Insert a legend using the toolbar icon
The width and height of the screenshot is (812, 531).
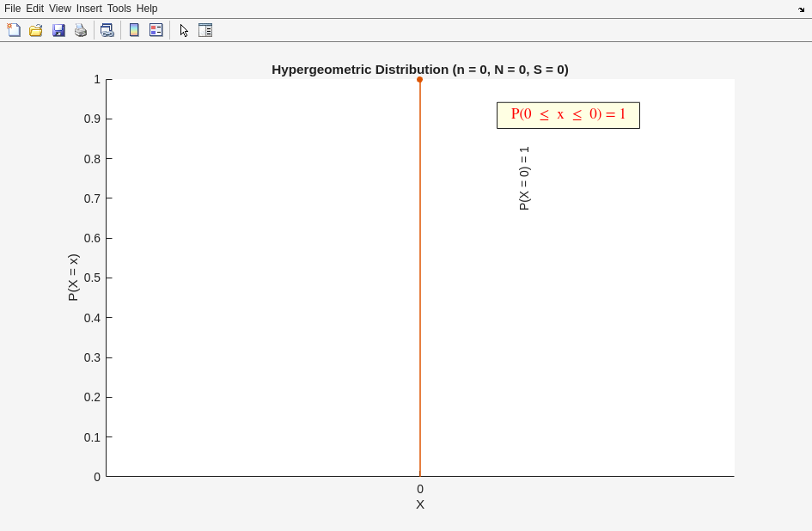pos(156,30)
